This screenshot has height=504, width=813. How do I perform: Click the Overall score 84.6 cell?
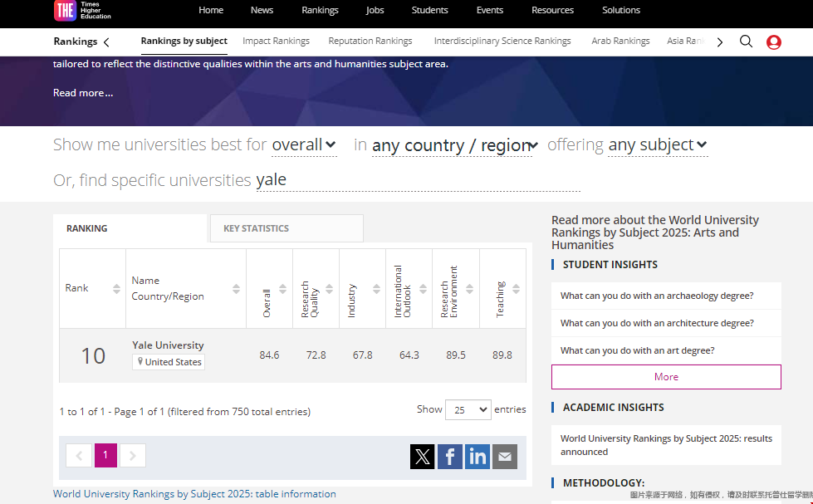click(x=270, y=355)
